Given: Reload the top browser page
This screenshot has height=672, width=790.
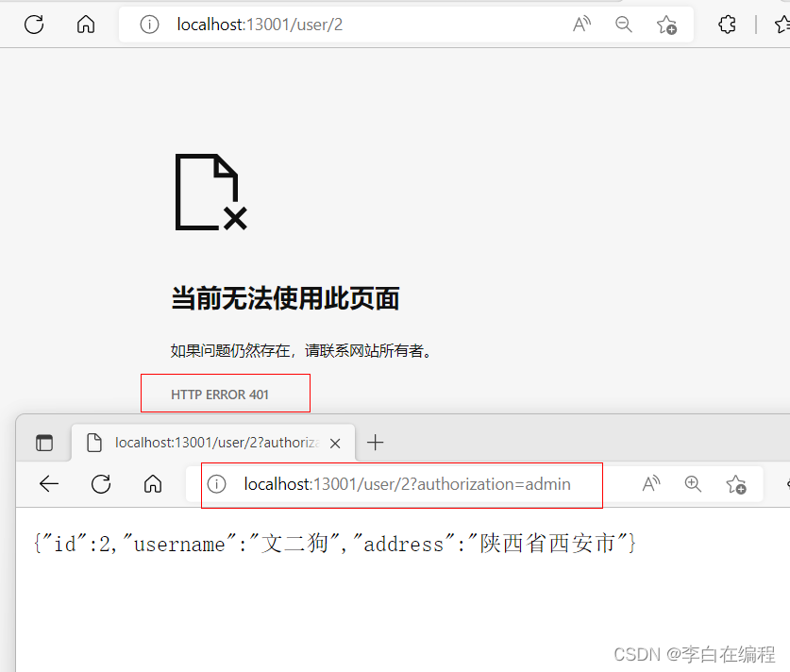Looking at the screenshot, I should [x=35, y=25].
